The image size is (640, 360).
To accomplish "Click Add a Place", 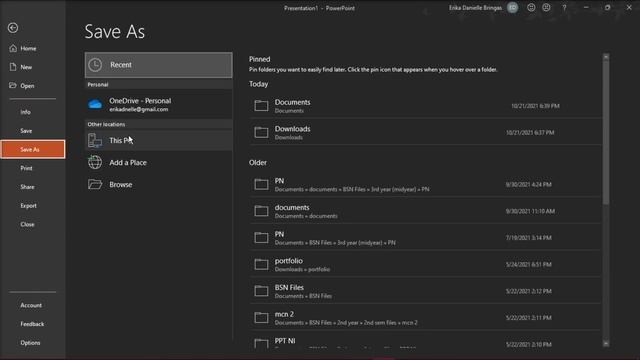I will (x=158, y=162).
